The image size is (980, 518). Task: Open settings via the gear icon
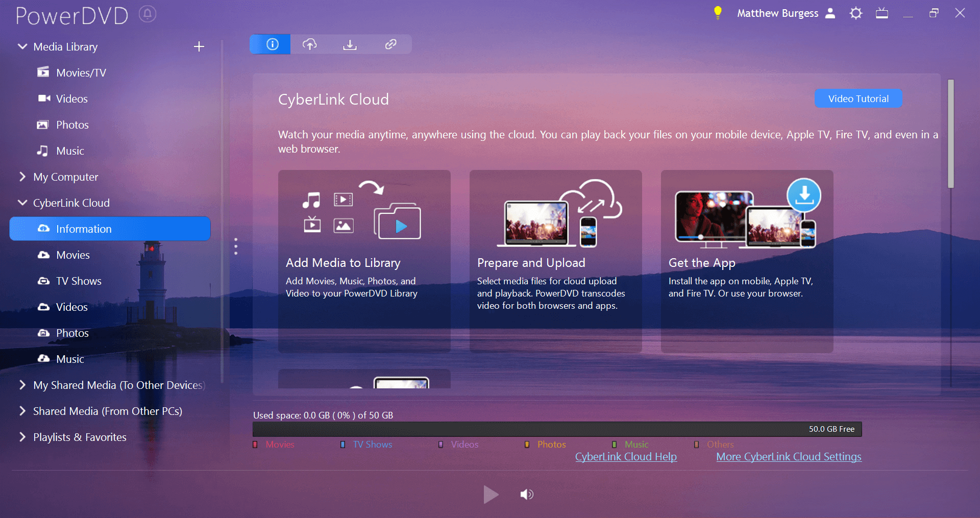pyautogui.click(x=856, y=13)
